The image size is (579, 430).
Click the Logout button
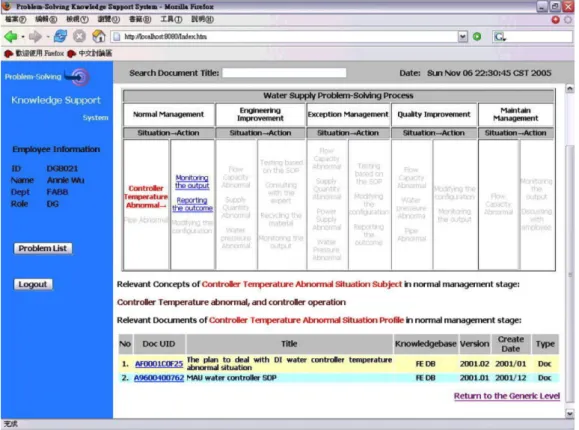point(33,284)
